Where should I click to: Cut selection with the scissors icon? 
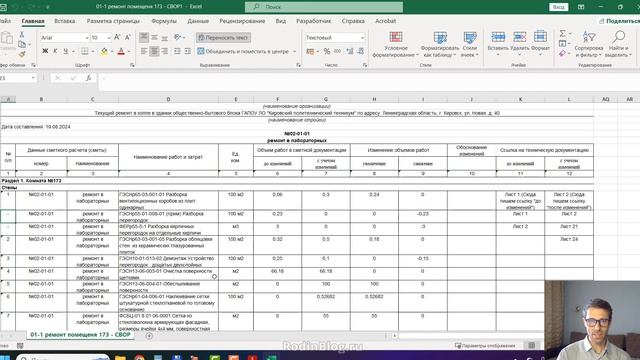[x=22, y=35]
